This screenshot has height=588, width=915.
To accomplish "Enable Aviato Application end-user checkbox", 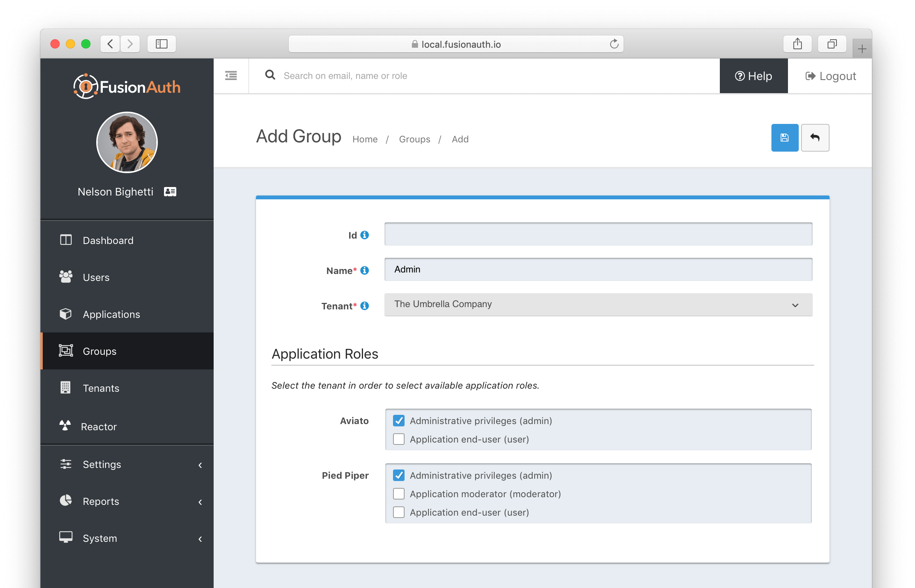I will pyautogui.click(x=398, y=439).
